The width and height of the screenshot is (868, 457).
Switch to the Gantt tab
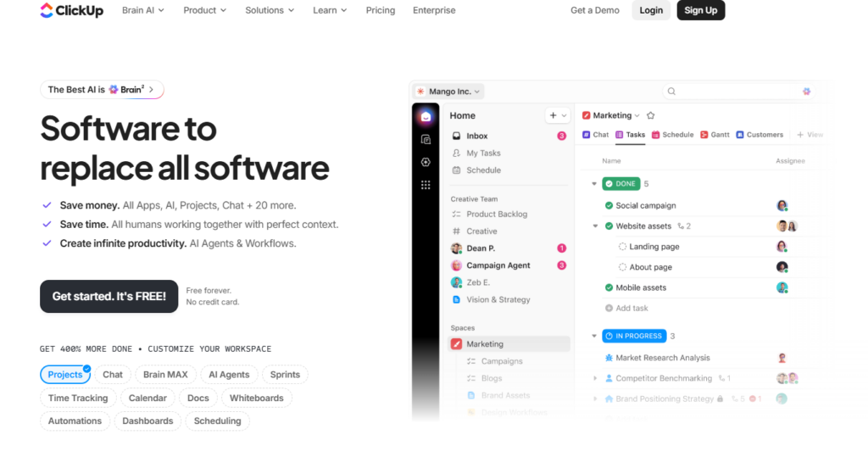(x=715, y=135)
